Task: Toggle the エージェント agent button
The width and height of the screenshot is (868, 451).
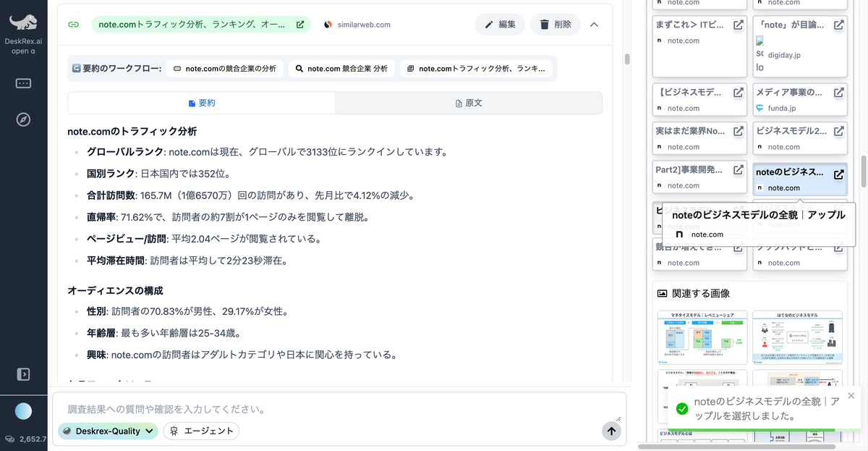Action: [201, 431]
